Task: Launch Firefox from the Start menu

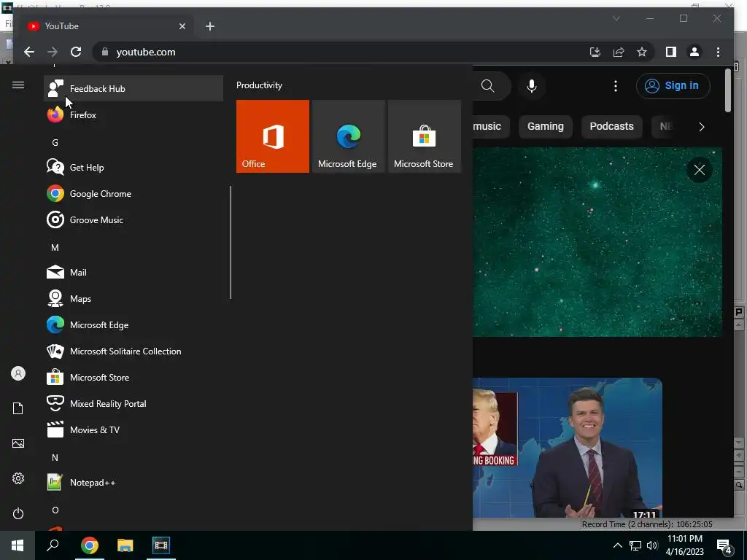Action: (133, 114)
